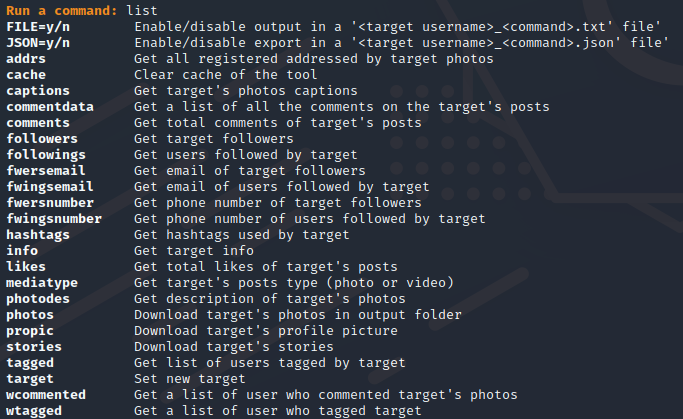The width and height of the screenshot is (683, 419).
Task: Click the stories command name
Action: 34,347
